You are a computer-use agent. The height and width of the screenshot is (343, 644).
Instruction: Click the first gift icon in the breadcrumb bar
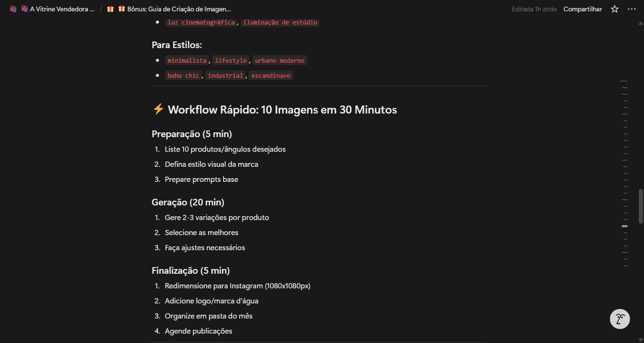pos(110,8)
